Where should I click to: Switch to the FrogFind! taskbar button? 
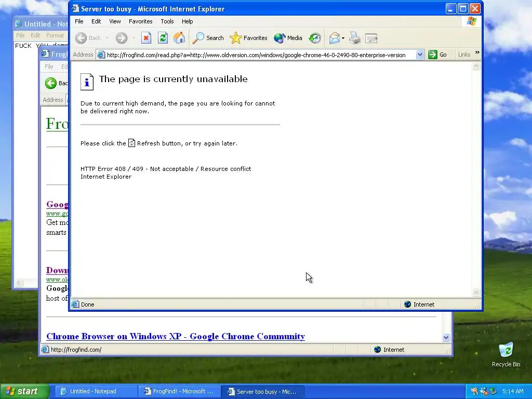(180, 392)
